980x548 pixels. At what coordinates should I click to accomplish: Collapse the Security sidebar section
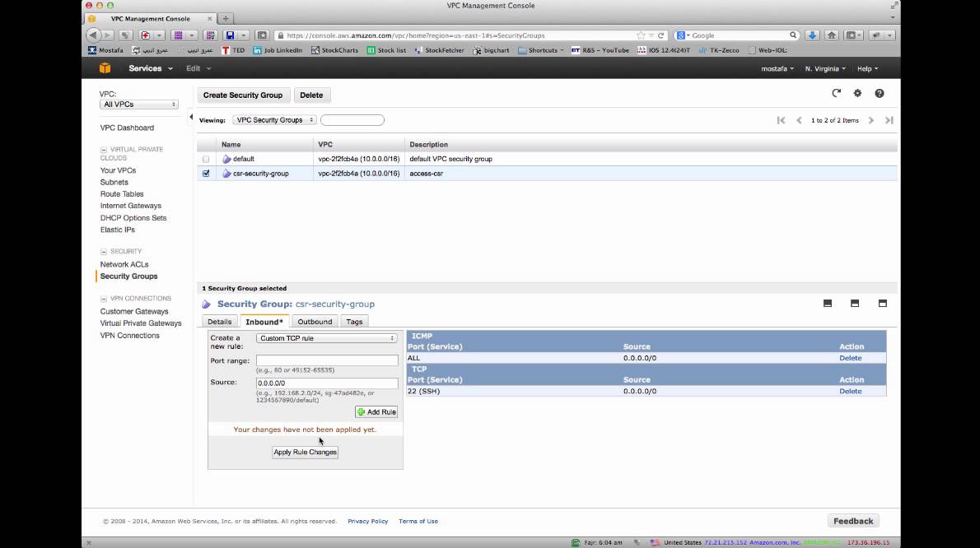(103, 252)
